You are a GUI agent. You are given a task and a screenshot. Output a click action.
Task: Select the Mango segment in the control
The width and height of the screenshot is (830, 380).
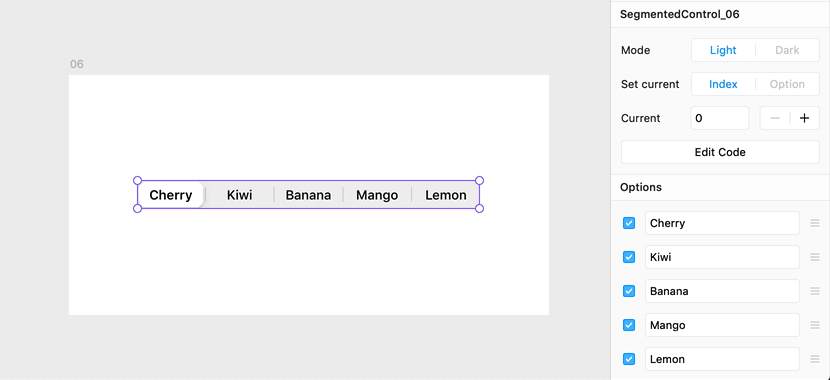[x=377, y=195]
